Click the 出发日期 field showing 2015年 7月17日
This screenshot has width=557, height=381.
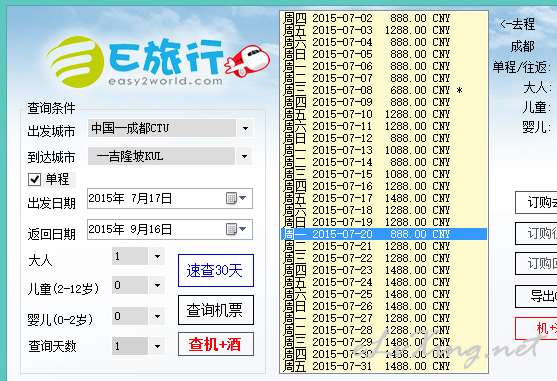point(170,198)
